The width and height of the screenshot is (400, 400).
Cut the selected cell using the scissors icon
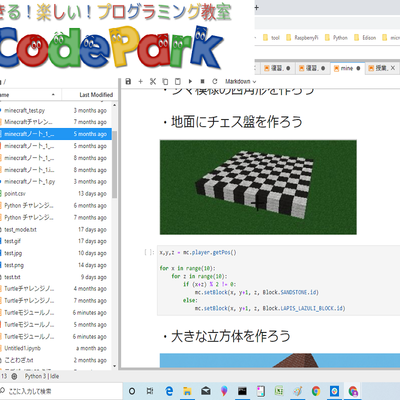click(x=153, y=81)
